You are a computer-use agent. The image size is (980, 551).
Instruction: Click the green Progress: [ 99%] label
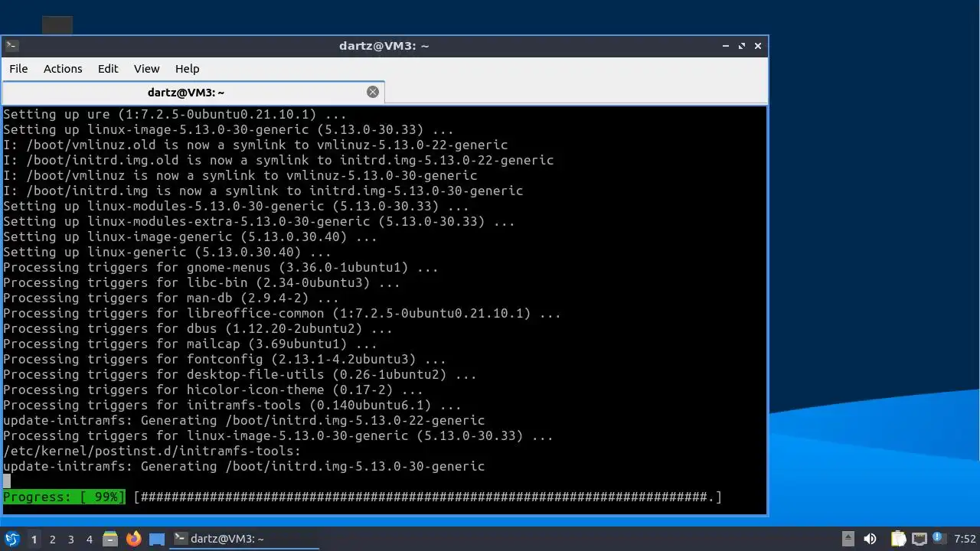(64, 497)
